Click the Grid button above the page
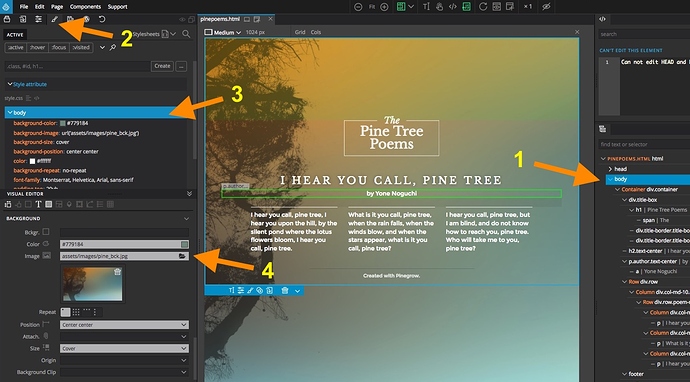 pos(300,32)
